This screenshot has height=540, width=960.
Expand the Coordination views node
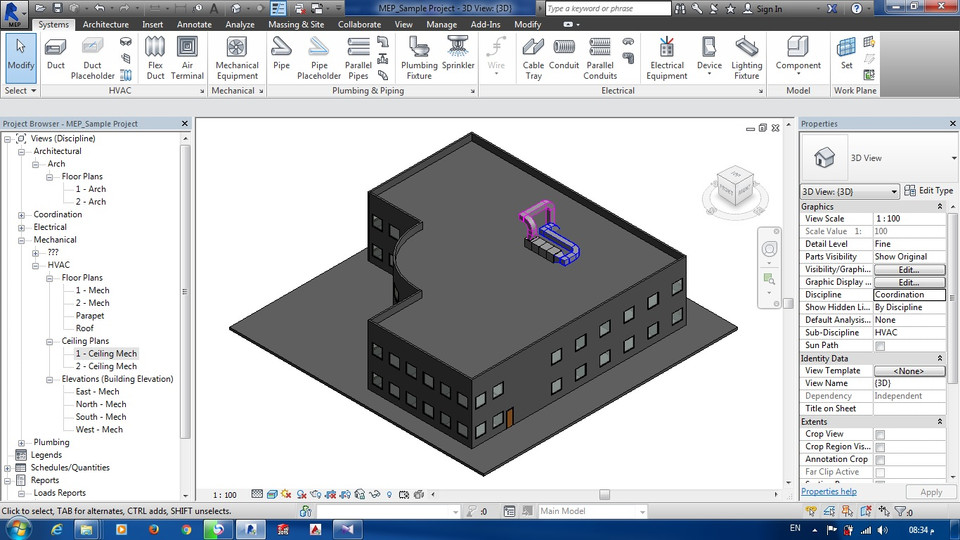[x=22, y=215]
